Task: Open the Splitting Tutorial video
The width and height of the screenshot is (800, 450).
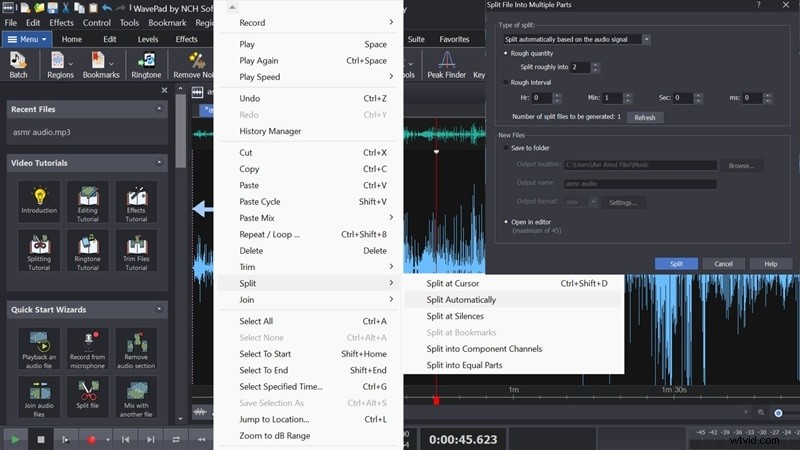Action: click(39, 250)
